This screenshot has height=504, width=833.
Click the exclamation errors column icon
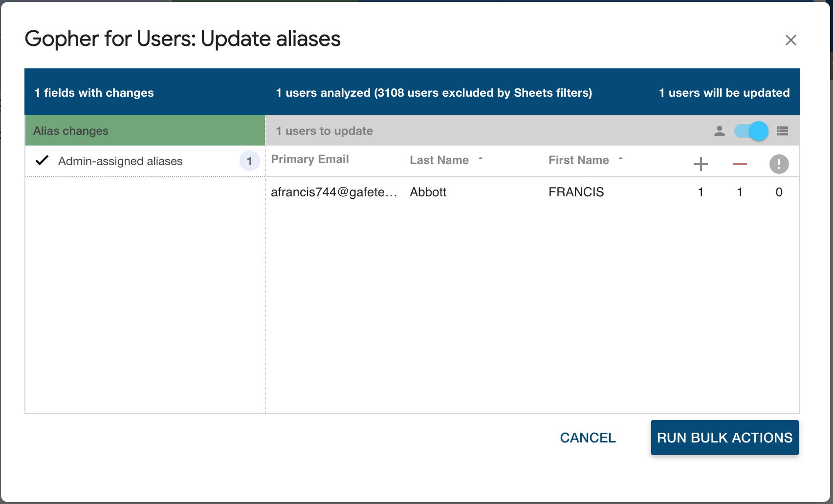click(779, 164)
